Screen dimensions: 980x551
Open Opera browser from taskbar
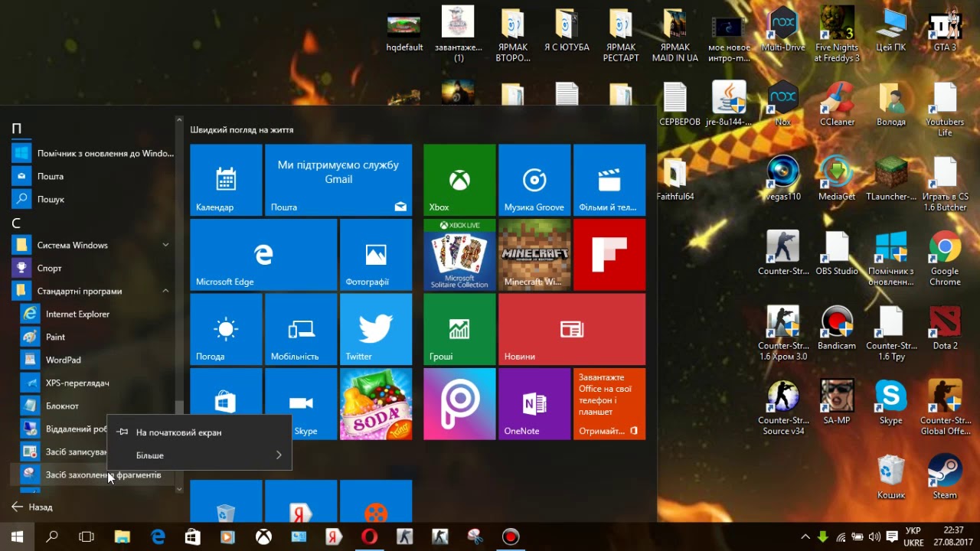click(x=369, y=537)
